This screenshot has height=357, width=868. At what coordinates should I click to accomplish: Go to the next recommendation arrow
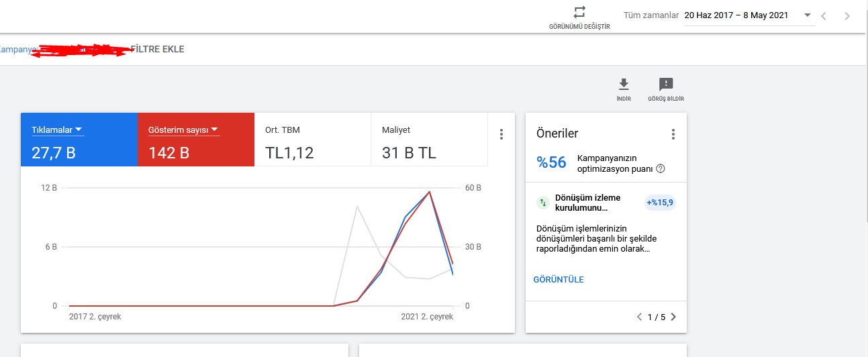673,317
